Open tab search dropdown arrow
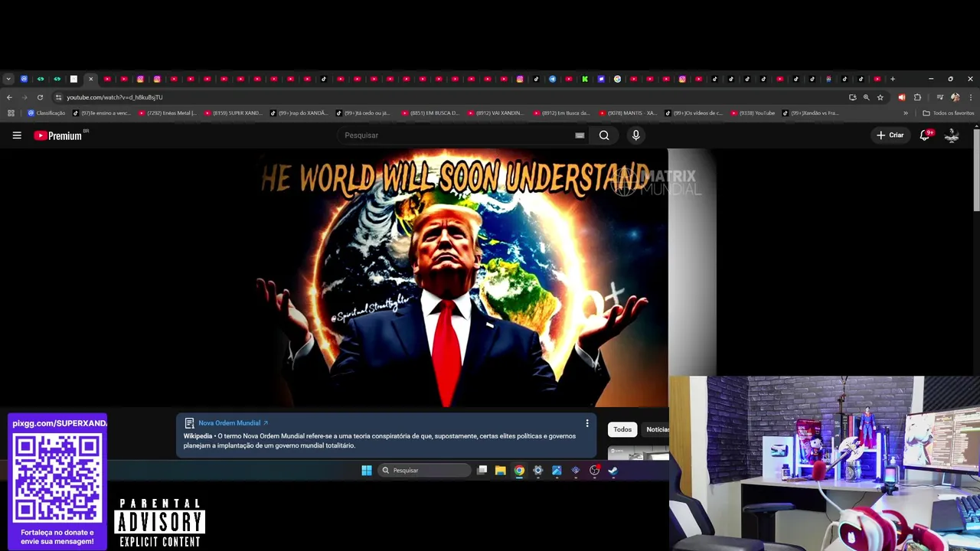Image resolution: width=980 pixels, height=551 pixels. (8, 79)
